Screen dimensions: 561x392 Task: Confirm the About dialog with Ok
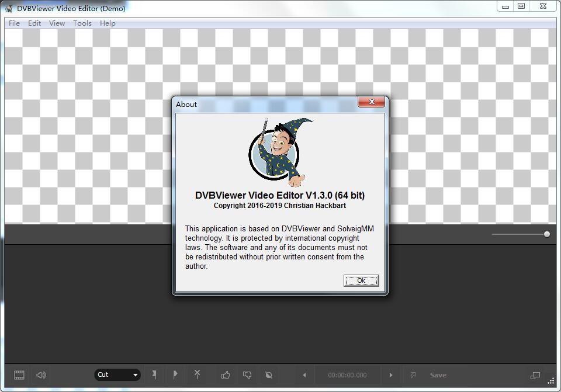(361, 280)
